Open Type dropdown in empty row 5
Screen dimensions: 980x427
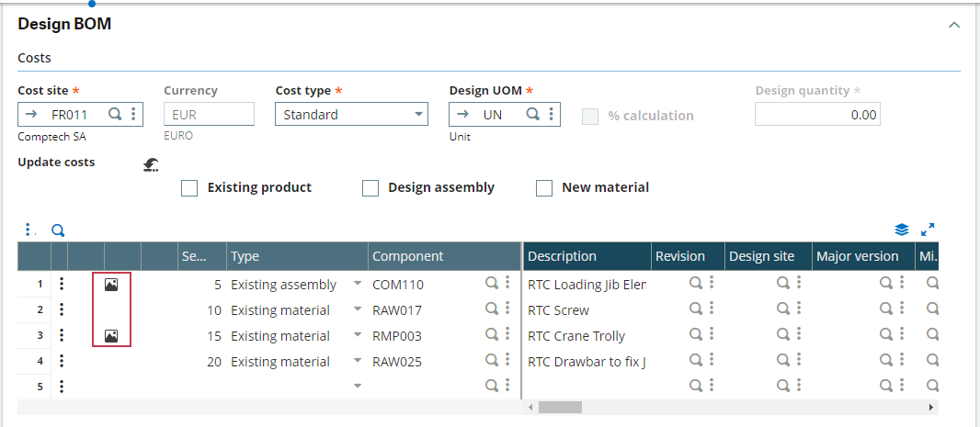[358, 387]
